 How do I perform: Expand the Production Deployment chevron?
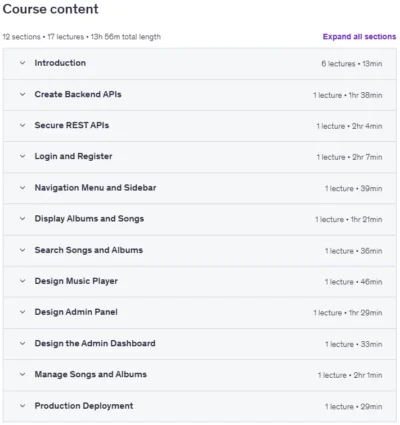pyautogui.click(x=22, y=406)
